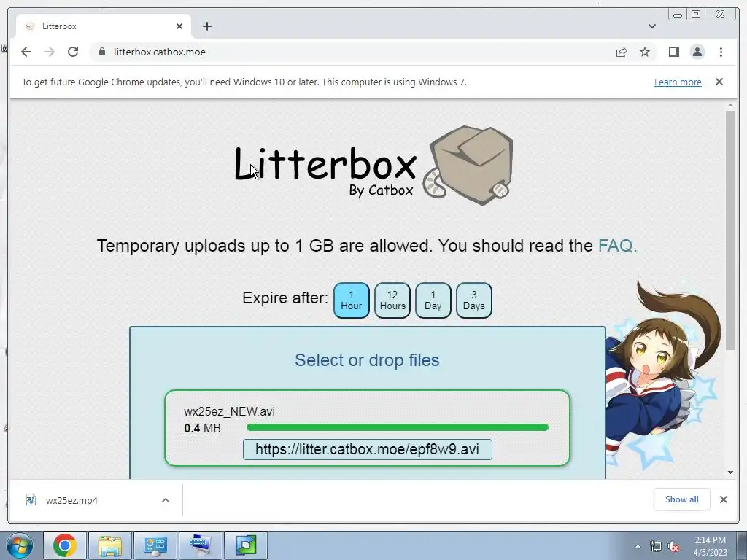Click the address bar URL litterbox.catbox.moe

tap(160, 52)
